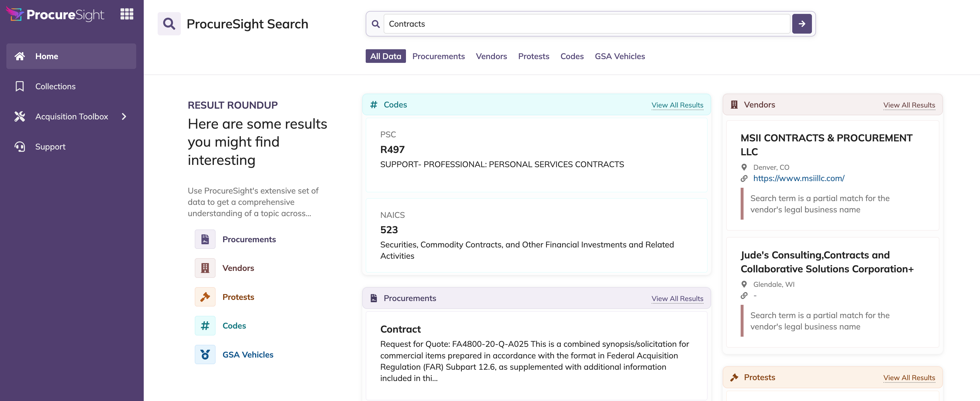Switch to the Vendors tab
The height and width of the screenshot is (401, 980).
coord(491,56)
